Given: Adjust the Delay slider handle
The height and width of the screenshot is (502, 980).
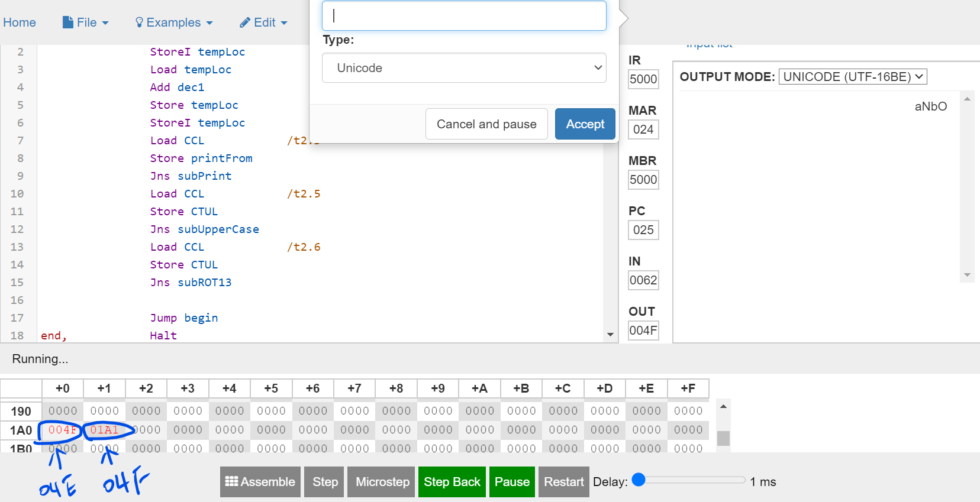Looking at the screenshot, I should 639,480.
